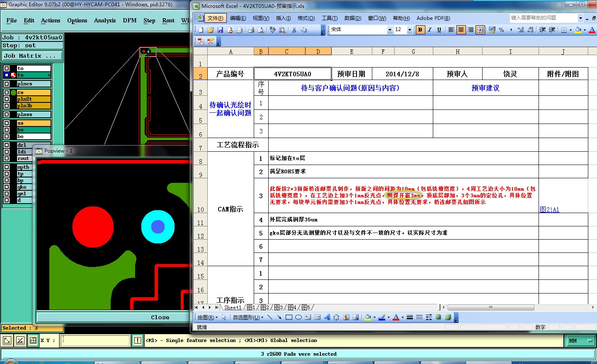
Task: Click Line Style icon in drawing toolbar
Action: (410, 318)
